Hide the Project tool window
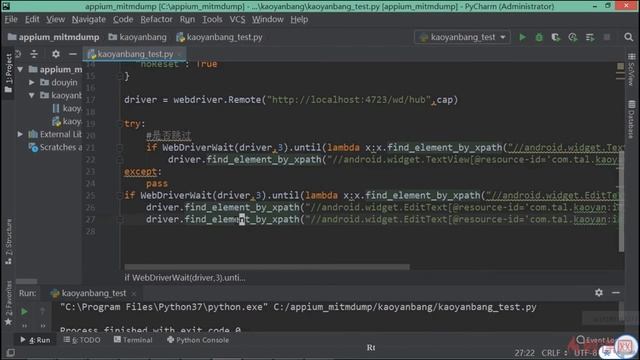The height and width of the screenshot is (360, 640). point(73,54)
